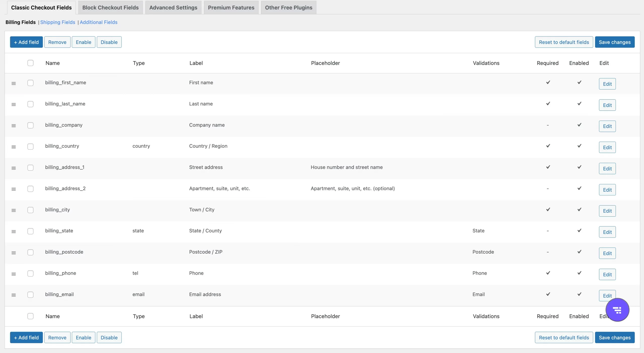This screenshot has width=644, height=353.
Task: Click drag handle icon for billing_state row
Action: tap(14, 231)
